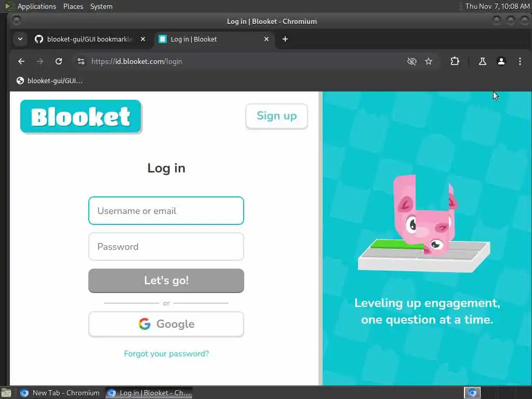The image size is (532, 399).
Task: Open the Chromium three-dot menu
Action: (520, 61)
